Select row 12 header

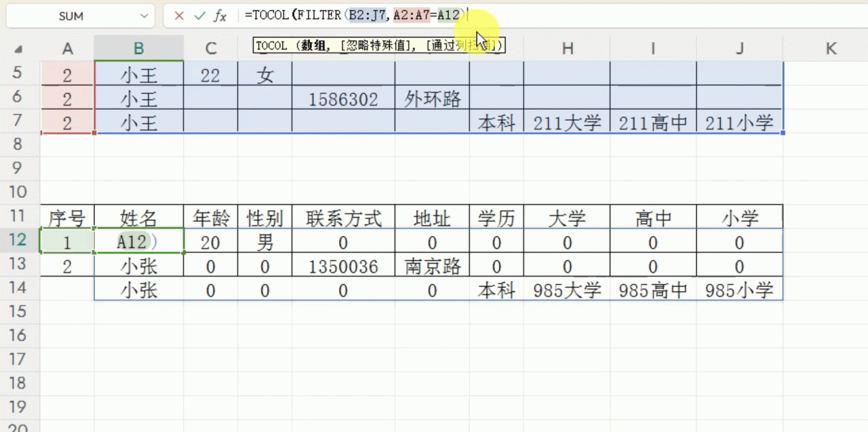[x=19, y=240]
